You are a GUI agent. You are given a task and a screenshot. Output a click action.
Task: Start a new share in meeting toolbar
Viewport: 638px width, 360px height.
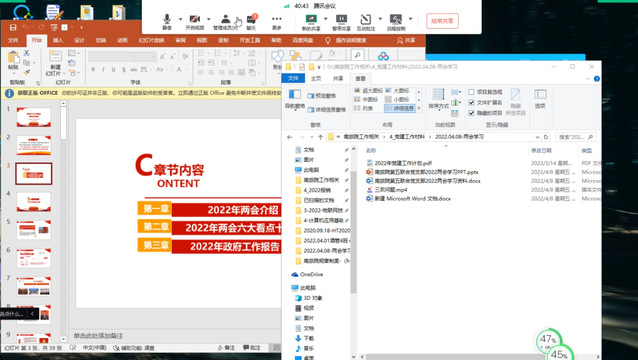[x=311, y=22]
